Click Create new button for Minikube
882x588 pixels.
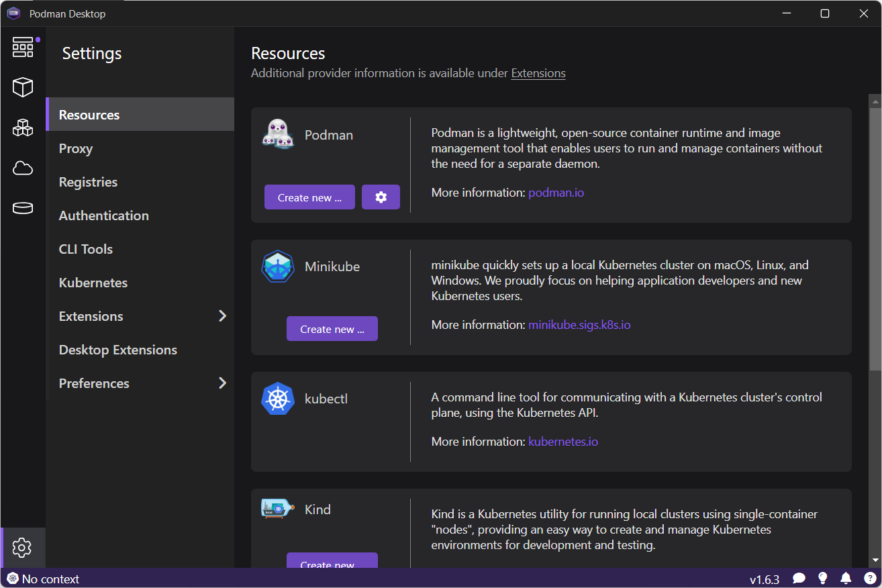[x=332, y=329]
